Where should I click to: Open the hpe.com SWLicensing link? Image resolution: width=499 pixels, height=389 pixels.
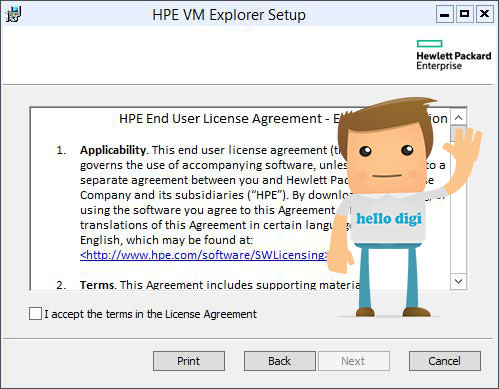pyautogui.click(x=204, y=255)
